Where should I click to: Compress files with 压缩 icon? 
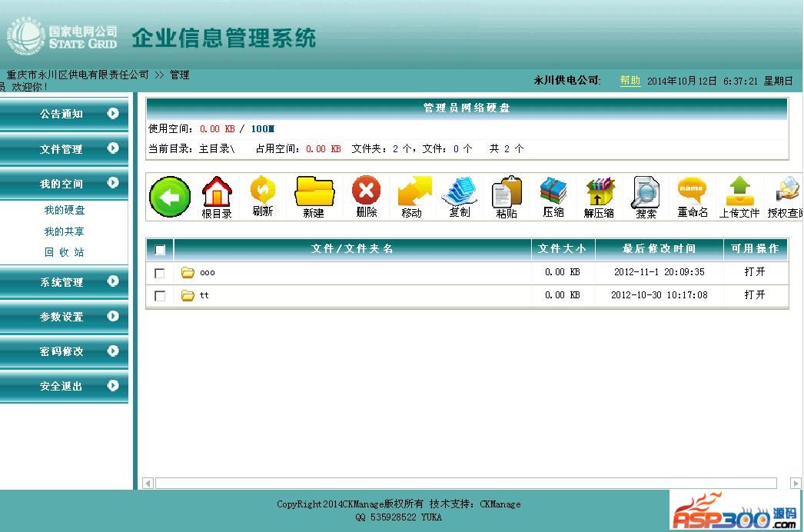pyautogui.click(x=553, y=198)
